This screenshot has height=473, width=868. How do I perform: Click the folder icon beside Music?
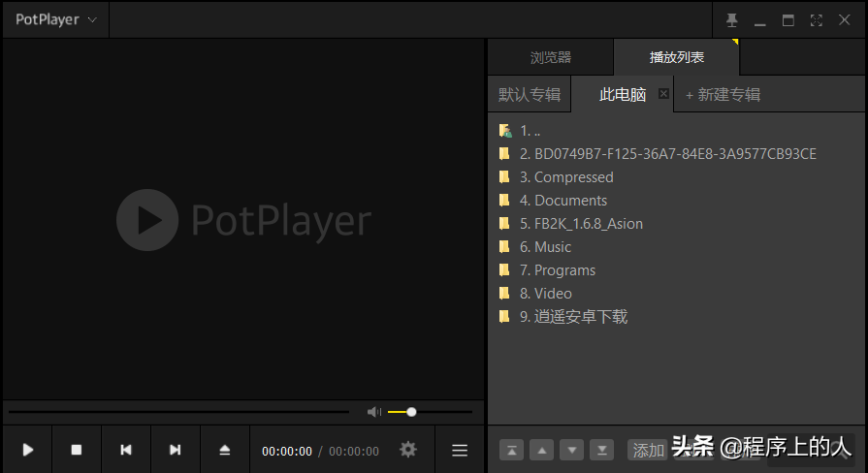504,246
